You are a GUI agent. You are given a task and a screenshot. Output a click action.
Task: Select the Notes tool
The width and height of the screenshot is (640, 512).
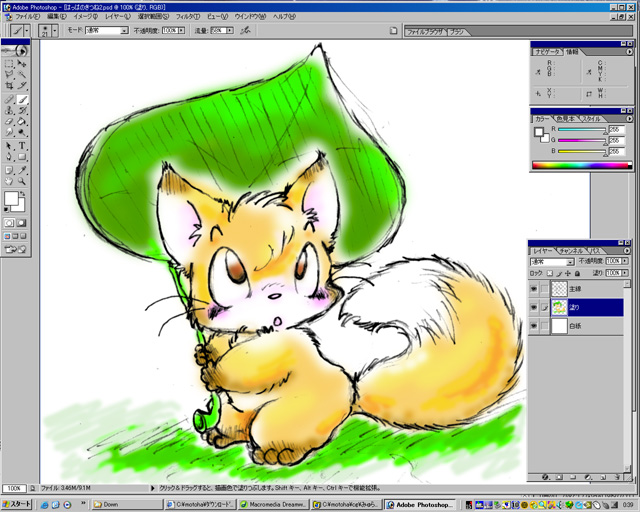coord(9,170)
